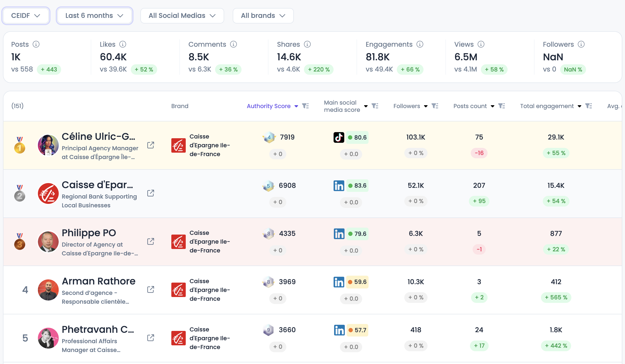
Task: Expand the Last 6 months period selector
Action: 94,16
